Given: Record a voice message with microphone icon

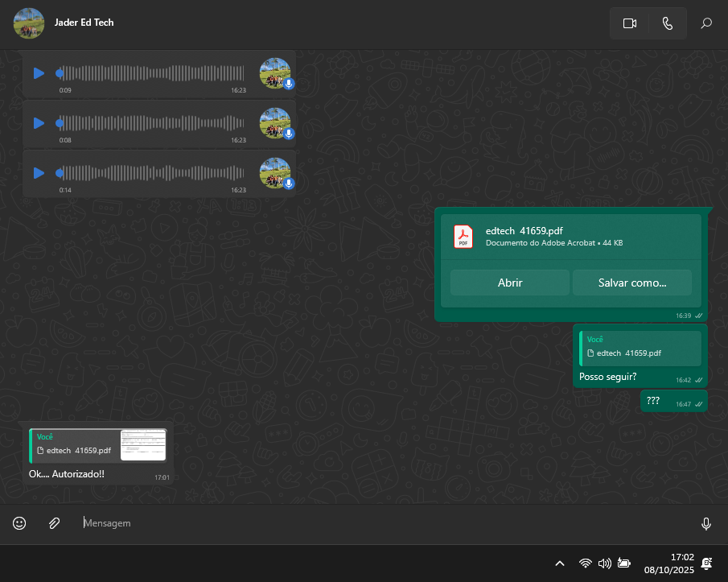Looking at the screenshot, I should 705,524.
